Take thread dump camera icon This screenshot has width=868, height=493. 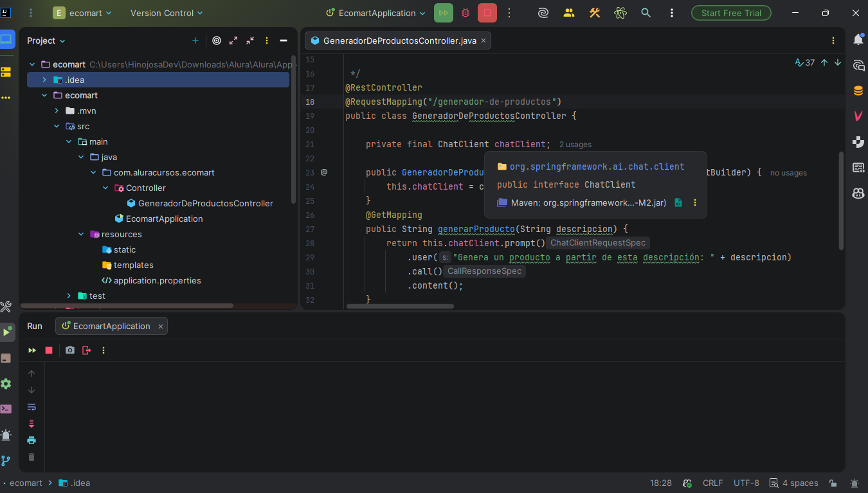[70, 350]
